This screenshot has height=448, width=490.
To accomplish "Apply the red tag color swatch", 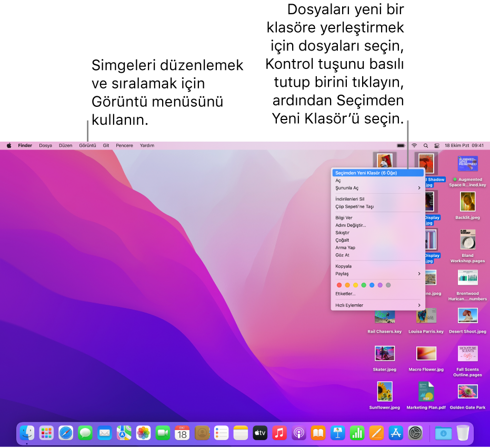I will [339, 285].
